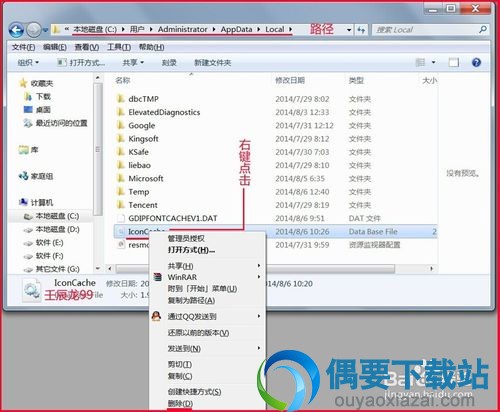Sort by the 类型 column header

pyautogui.click(x=356, y=80)
